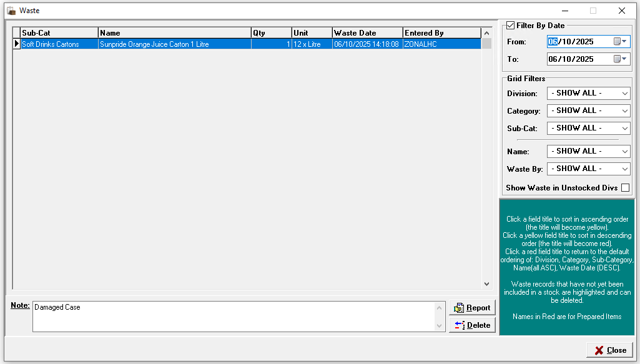Open the To date calendar picker
640x364 pixels.
coord(619,59)
